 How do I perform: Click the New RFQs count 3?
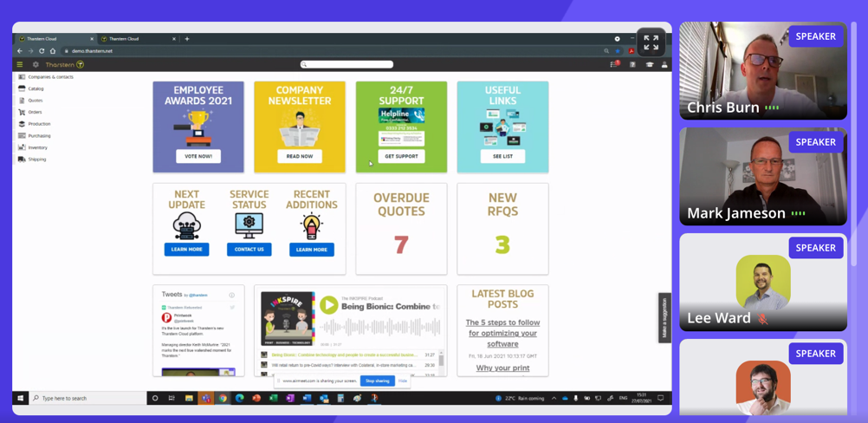click(x=502, y=244)
